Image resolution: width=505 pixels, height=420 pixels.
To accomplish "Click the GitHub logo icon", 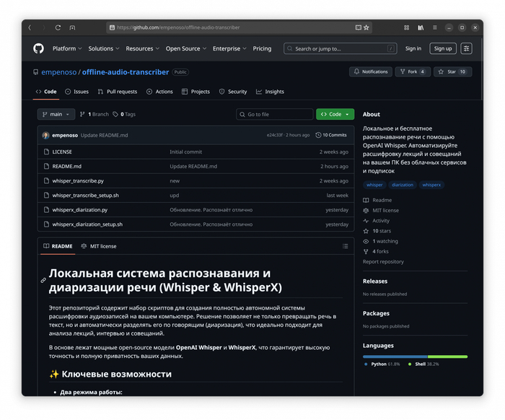I will coord(39,48).
